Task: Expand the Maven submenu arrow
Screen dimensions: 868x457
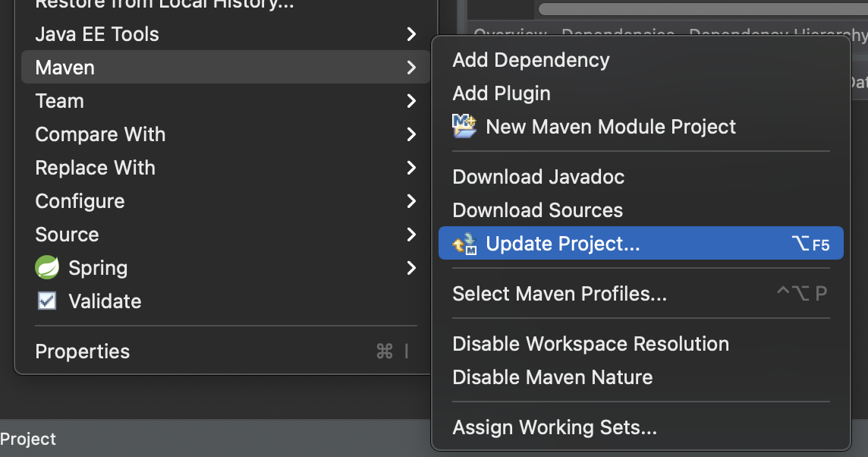Action: (411, 68)
